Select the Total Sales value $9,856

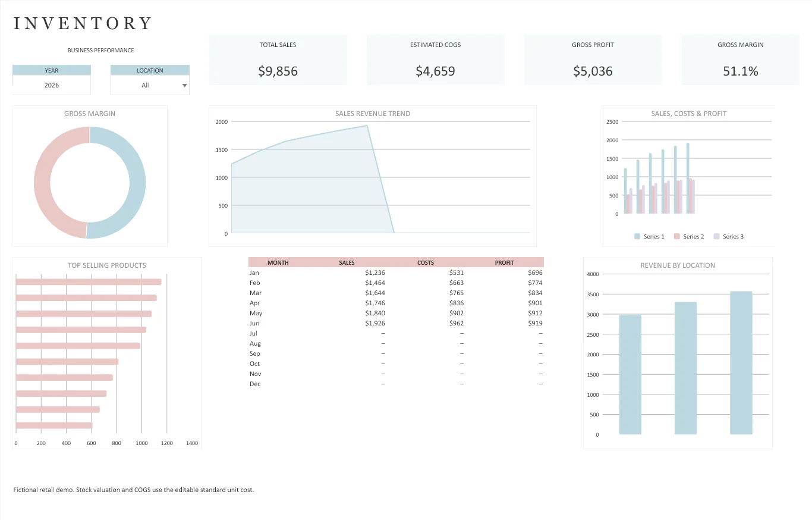pos(278,71)
